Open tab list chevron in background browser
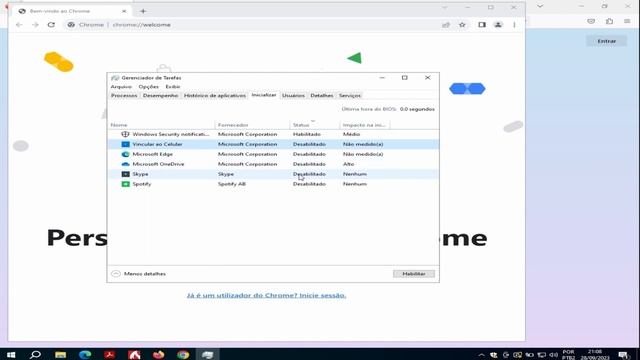The image size is (640, 360). pyautogui.click(x=540, y=6)
